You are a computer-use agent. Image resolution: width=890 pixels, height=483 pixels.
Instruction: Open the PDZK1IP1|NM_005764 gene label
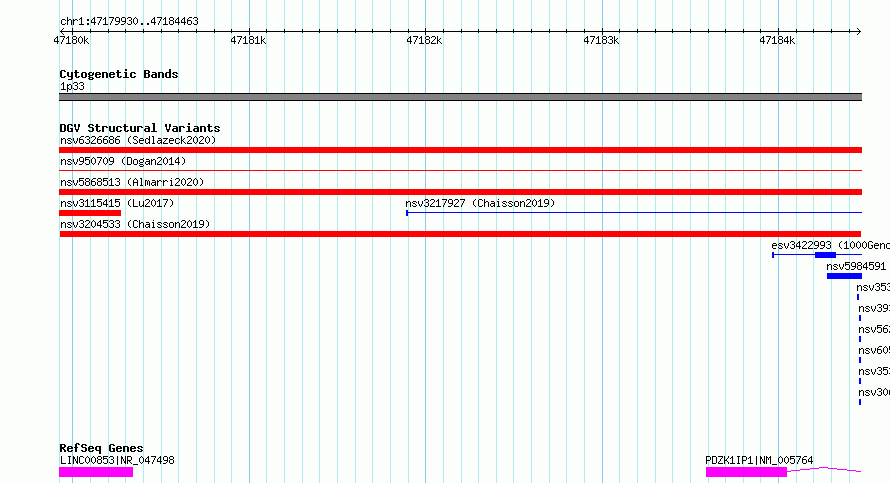click(759, 460)
